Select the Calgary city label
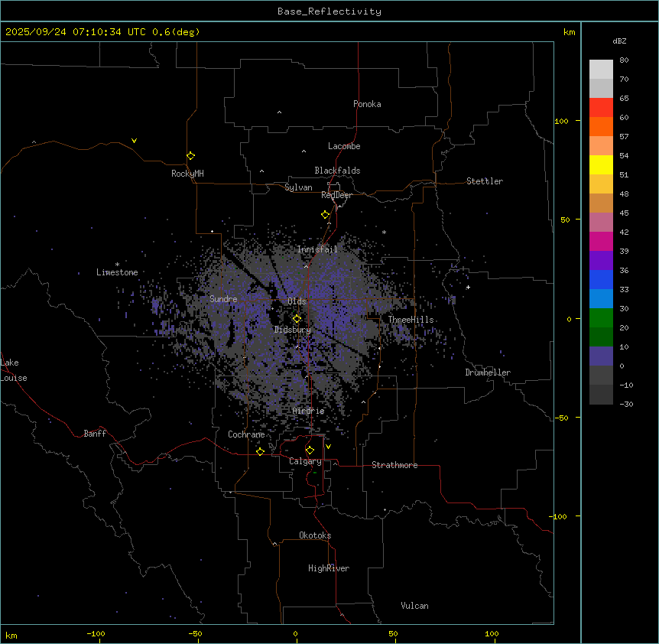This screenshot has width=659, height=644. tap(305, 461)
